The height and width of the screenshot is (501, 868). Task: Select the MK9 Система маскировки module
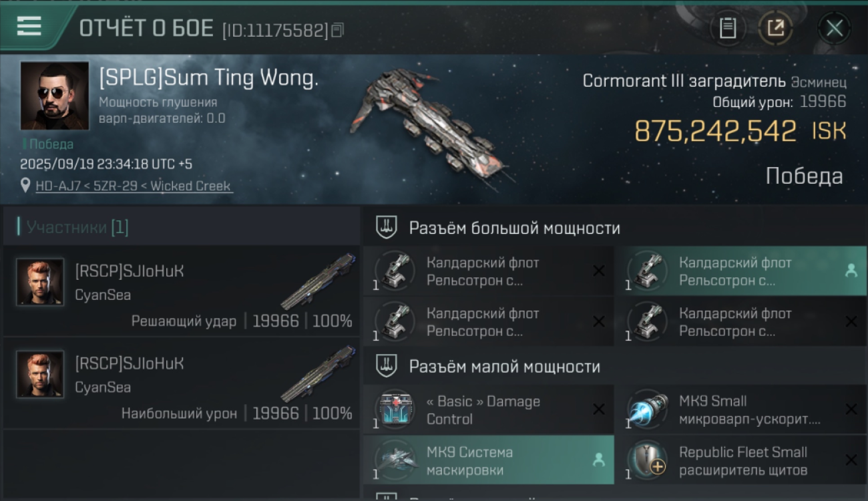click(x=488, y=460)
